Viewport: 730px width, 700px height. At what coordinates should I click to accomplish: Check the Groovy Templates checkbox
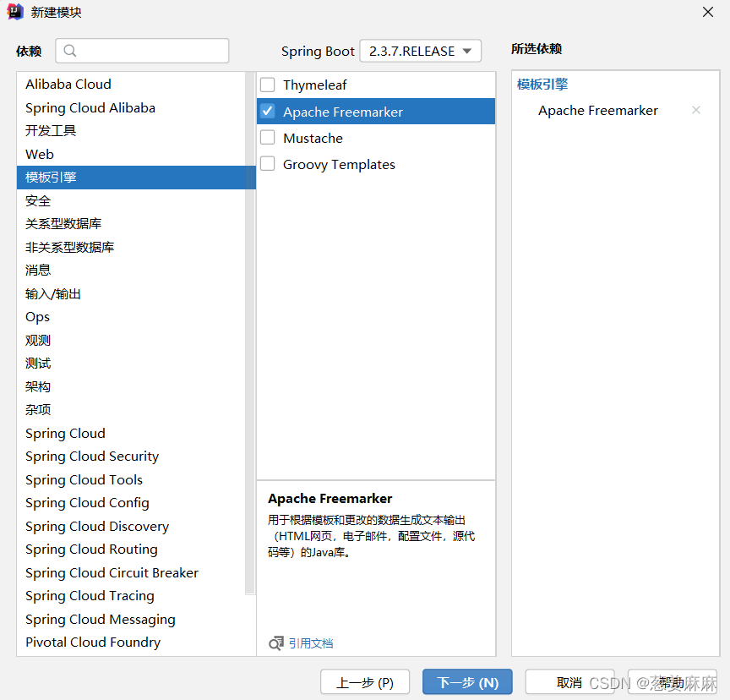pos(267,164)
